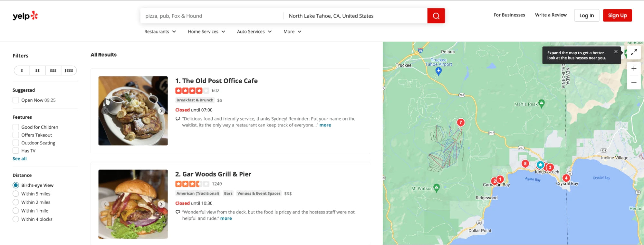This screenshot has height=245, width=644.
Task: Open Old Post Office Cafe food photo
Action: click(133, 111)
